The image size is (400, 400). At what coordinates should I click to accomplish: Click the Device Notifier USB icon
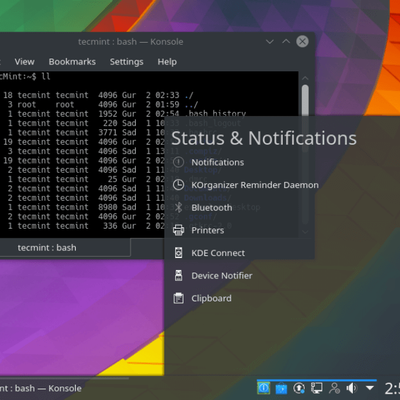pyautogui.click(x=179, y=276)
